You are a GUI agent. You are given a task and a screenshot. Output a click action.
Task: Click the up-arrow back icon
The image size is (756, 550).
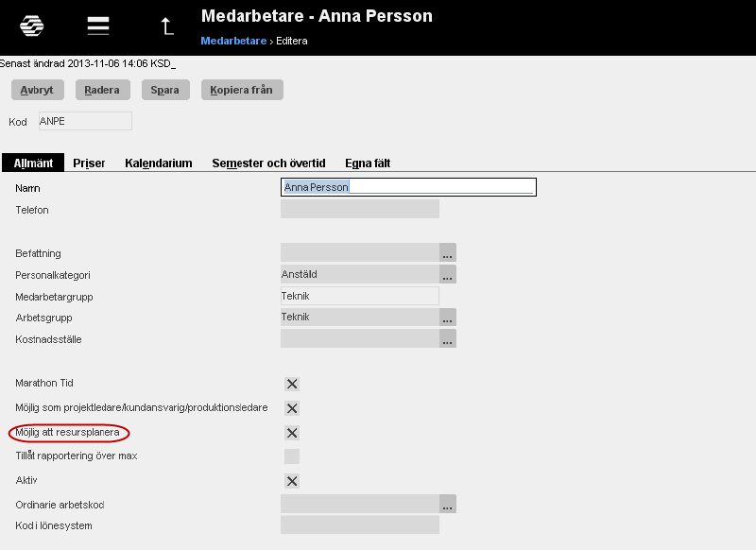(167, 26)
